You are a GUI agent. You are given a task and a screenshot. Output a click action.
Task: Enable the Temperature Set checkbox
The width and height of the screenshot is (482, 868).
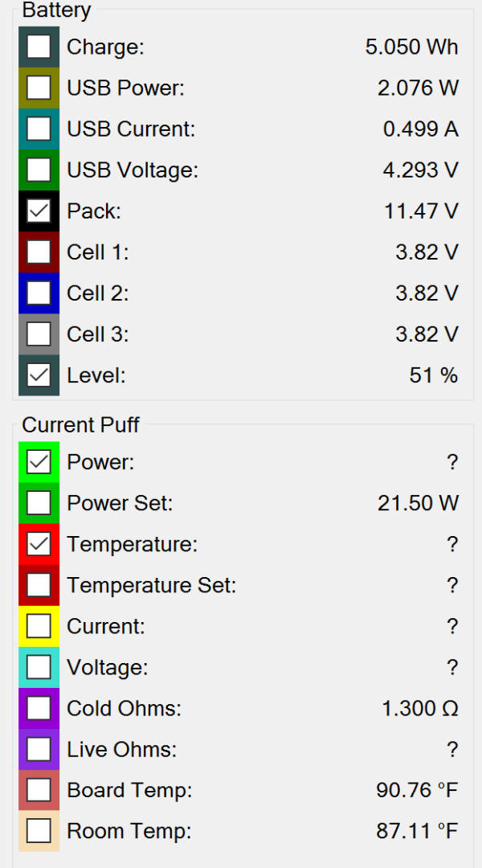39,585
